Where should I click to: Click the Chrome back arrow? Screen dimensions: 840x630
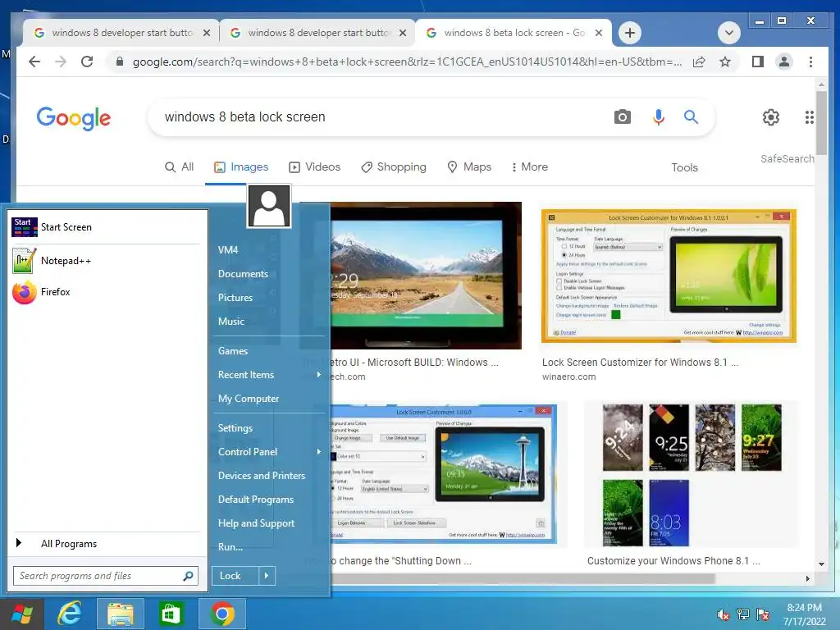coord(34,62)
